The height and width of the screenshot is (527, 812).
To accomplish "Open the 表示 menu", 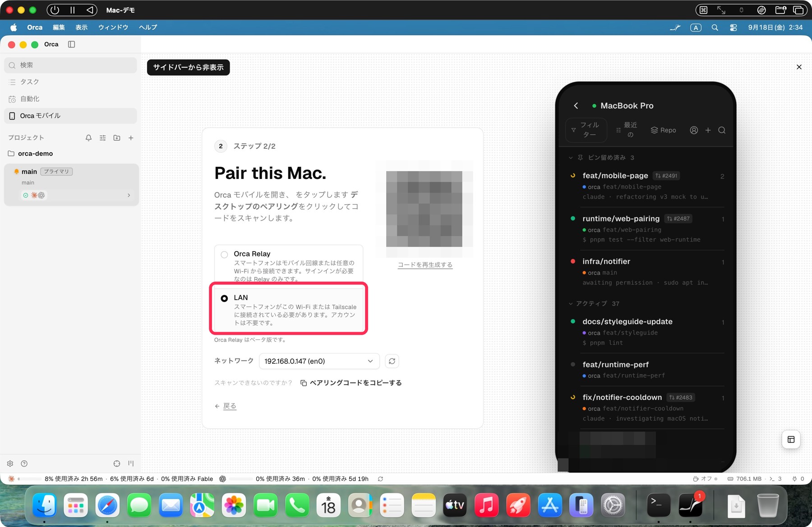I will click(82, 27).
